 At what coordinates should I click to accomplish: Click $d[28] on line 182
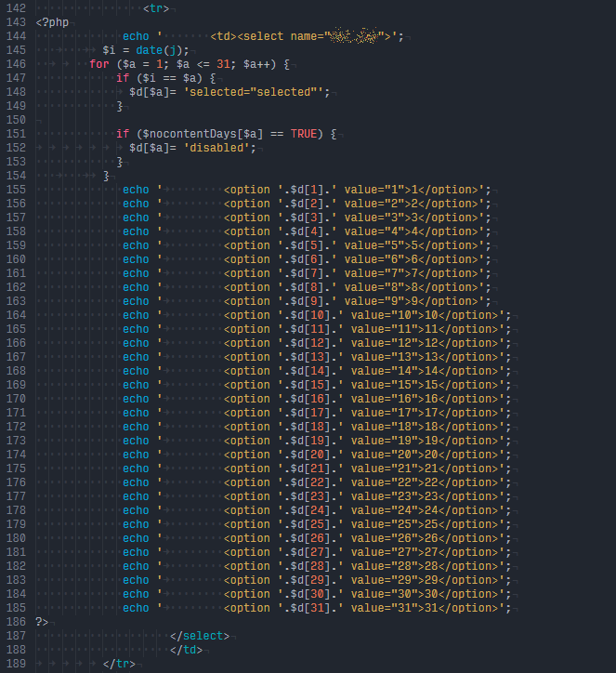click(310, 566)
